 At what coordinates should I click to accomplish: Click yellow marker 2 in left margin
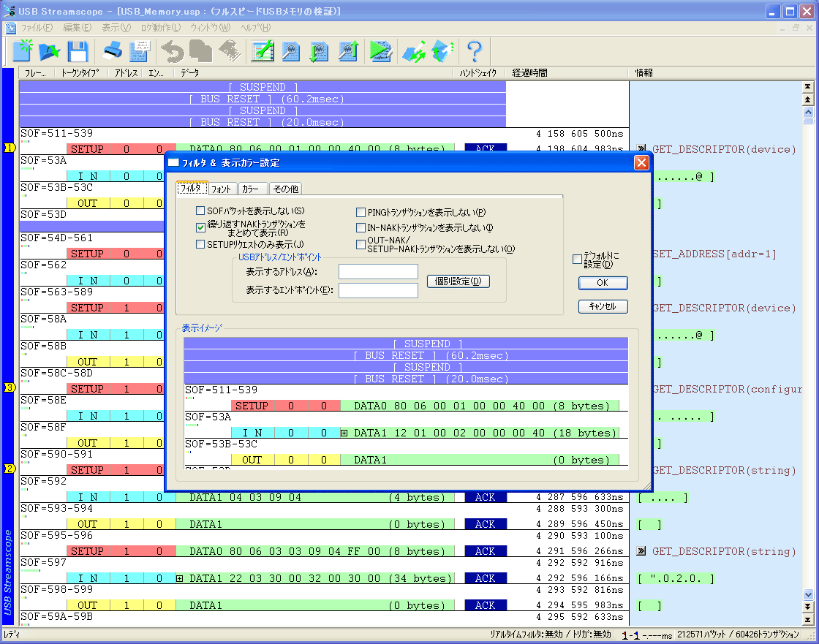click(x=10, y=469)
